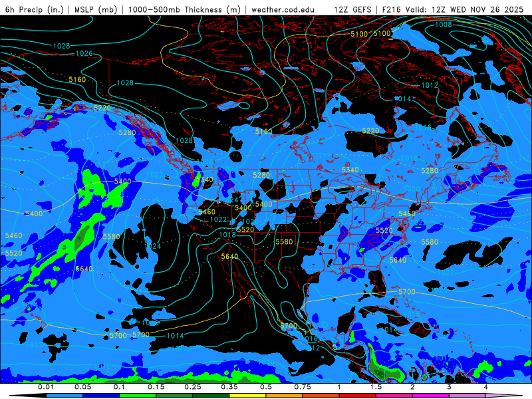Click the 'MSLP (mb)' header label
The width and height of the screenshot is (532, 399).
pos(96,9)
